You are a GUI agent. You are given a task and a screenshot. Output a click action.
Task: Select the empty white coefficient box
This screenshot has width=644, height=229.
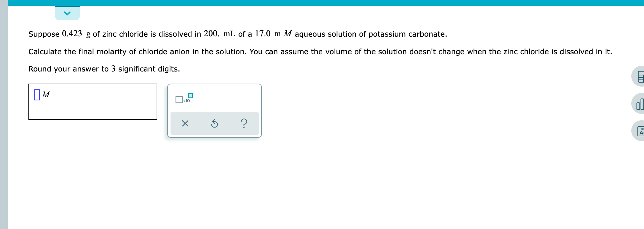click(x=179, y=99)
